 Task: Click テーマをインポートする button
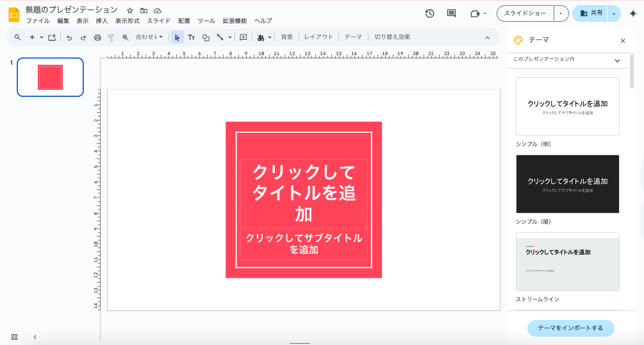coord(570,328)
